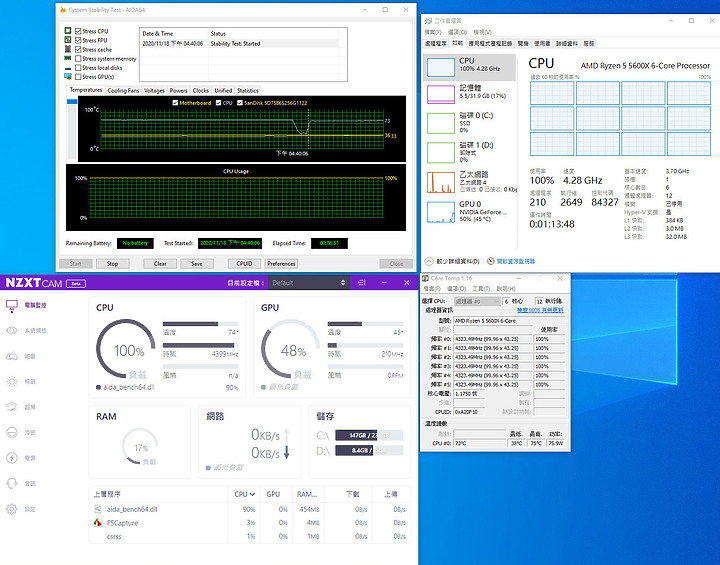Click the D:\ storage usage bar in NZXT CAM
The height and width of the screenshot is (565, 720).
coord(369,451)
